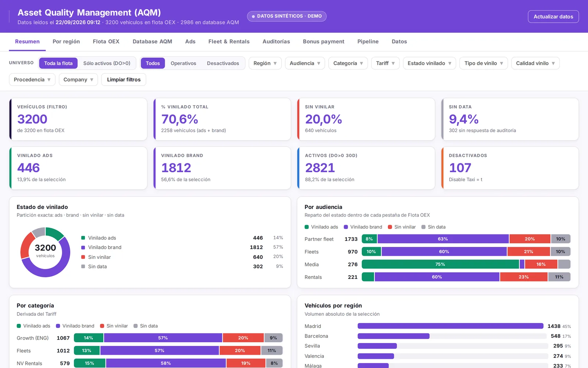Click the Vinilado brand 1812 card
Viewport: 588px width, 368px height.
pyautogui.click(x=222, y=168)
